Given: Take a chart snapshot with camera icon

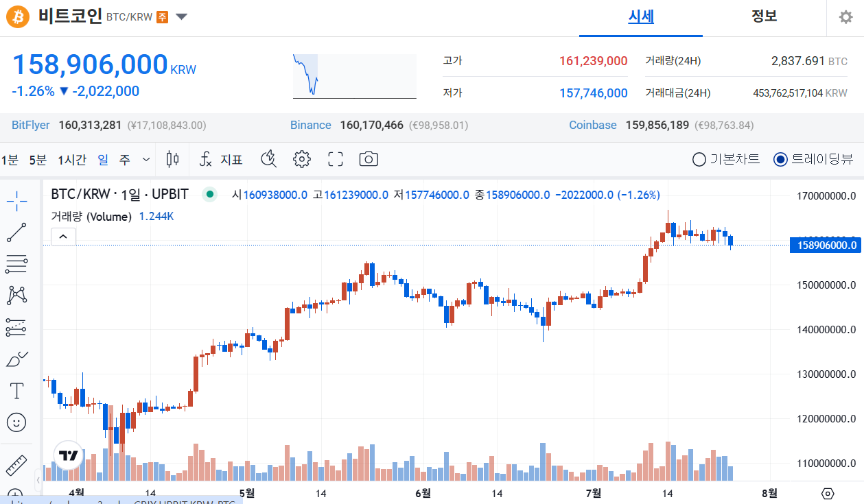Looking at the screenshot, I should 369,160.
